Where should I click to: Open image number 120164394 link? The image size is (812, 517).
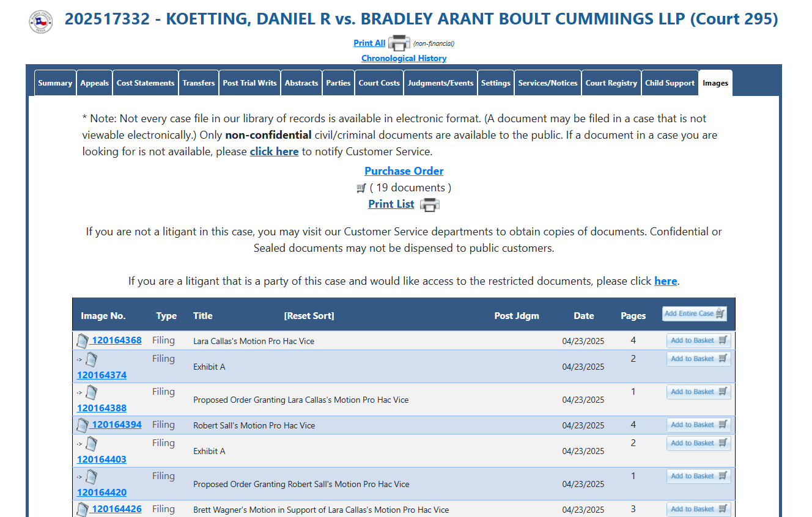pos(117,425)
